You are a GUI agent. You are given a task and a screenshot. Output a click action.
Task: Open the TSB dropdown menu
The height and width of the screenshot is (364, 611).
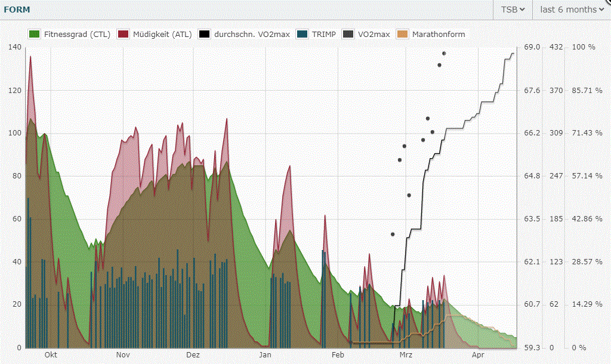point(513,10)
